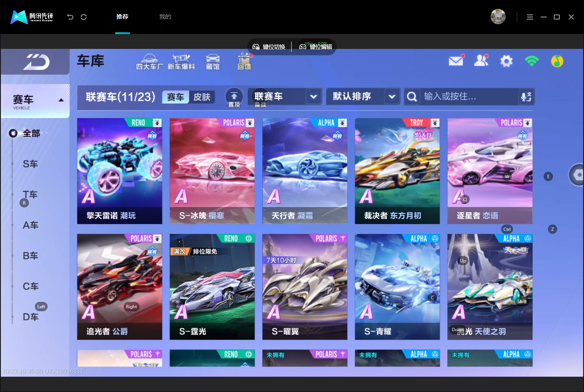Open the 联赛车 dropdown
Viewport: 584px width, 392px height.
285,97
